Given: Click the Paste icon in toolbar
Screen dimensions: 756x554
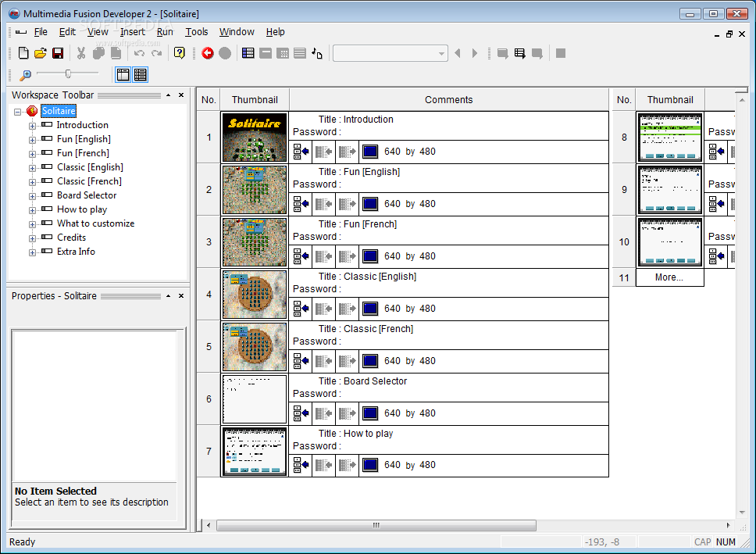Looking at the screenshot, I should [x=116, y=53].
